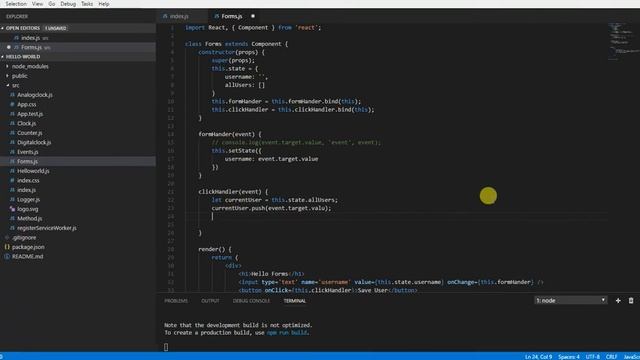Change encoding via UTF-8 status item
The image size is (640, 360).
[593, 357]
